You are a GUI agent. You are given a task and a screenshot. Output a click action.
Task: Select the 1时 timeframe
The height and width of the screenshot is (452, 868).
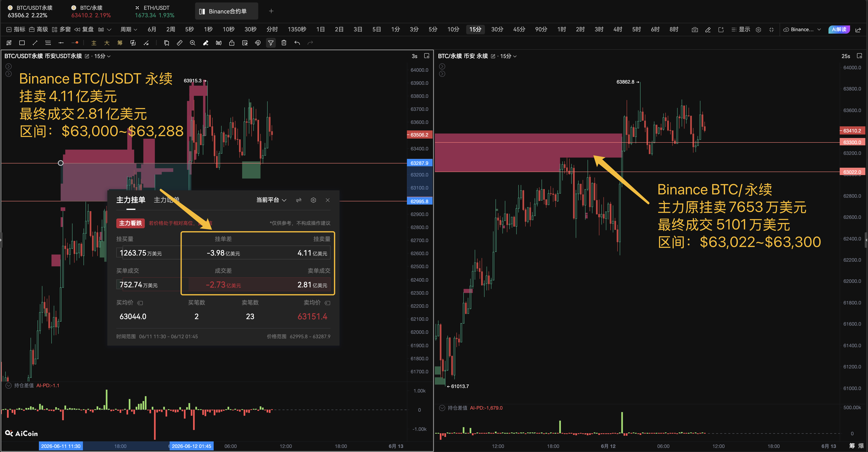click(561, 30)
